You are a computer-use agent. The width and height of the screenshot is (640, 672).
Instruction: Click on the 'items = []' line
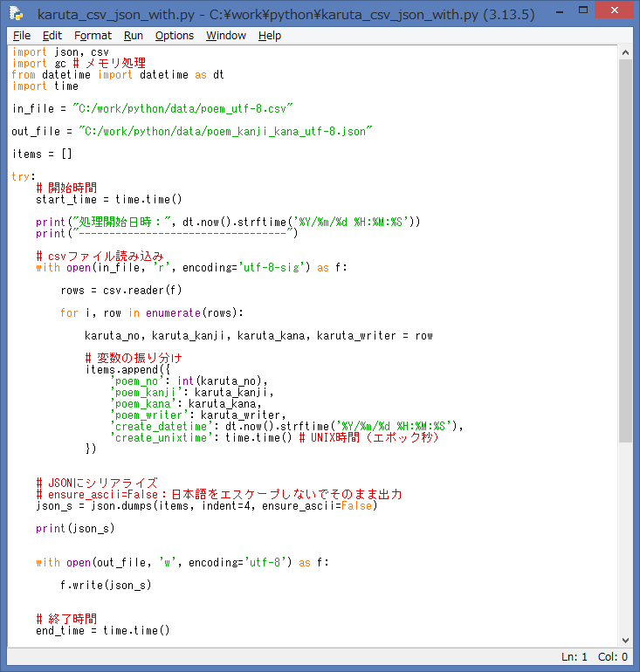[42, 154]
